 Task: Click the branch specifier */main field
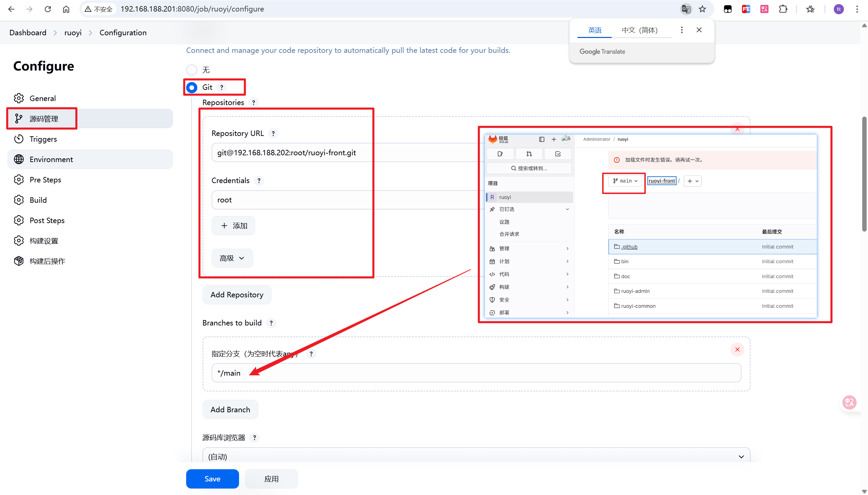[x=476, y=373]
